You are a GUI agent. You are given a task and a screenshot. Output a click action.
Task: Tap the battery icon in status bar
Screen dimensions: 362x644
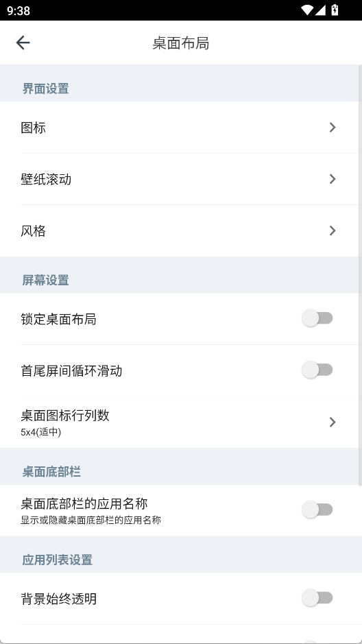click(x=335, y=10)
